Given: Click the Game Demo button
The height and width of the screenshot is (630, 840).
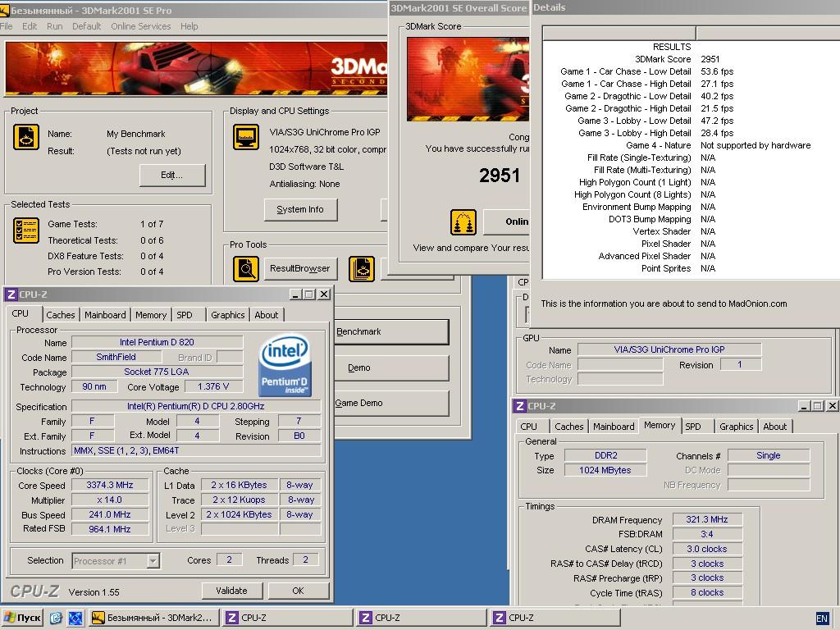Looking at the screenshot, I should [391, 403].
